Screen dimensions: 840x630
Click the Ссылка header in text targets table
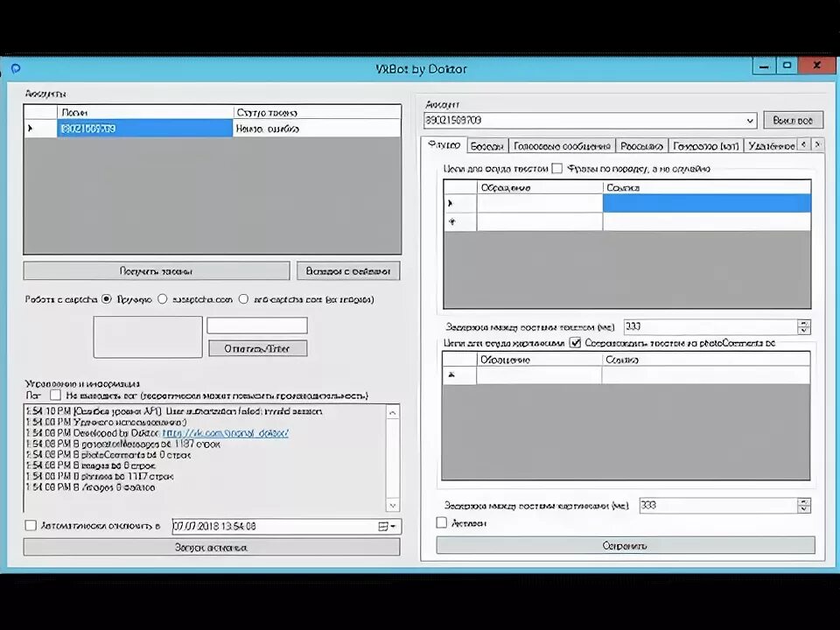click(707, 187)
